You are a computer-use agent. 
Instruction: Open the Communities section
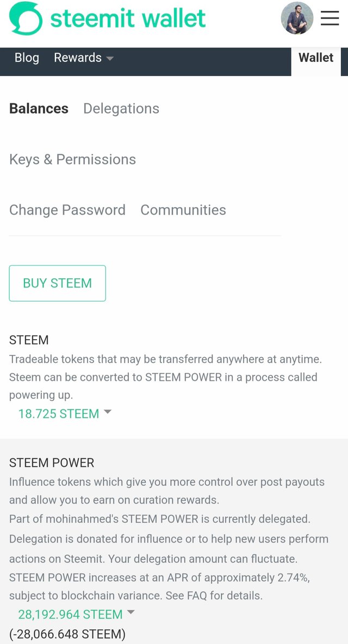pos(183,210)
